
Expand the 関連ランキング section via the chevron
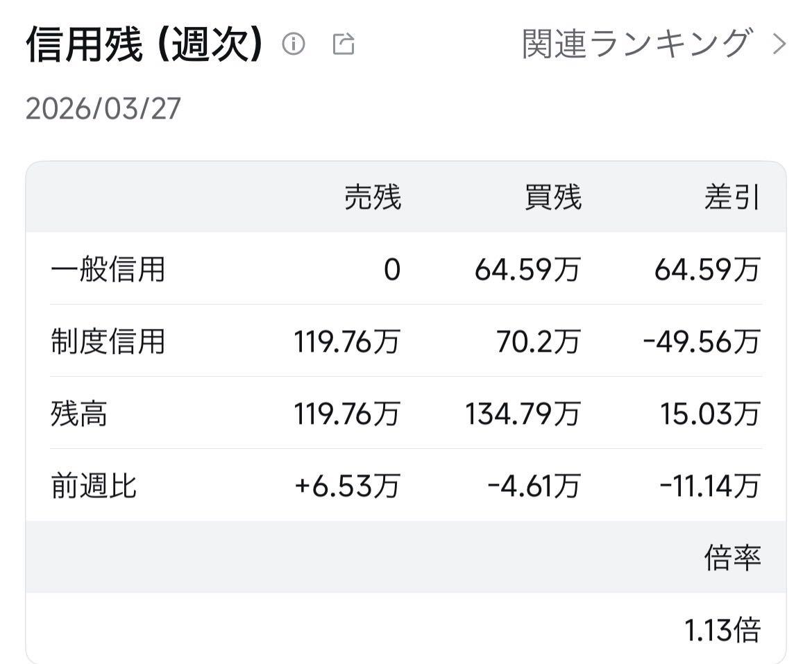click(x=779, y=43)
